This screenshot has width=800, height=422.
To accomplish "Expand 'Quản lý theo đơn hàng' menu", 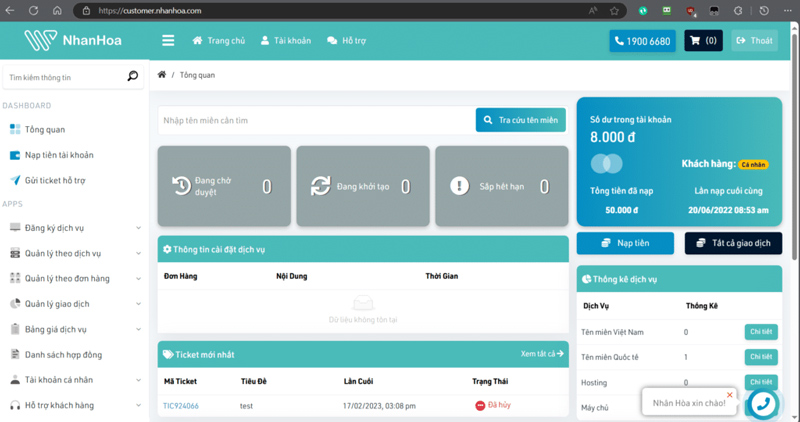I will pos(75,279).
